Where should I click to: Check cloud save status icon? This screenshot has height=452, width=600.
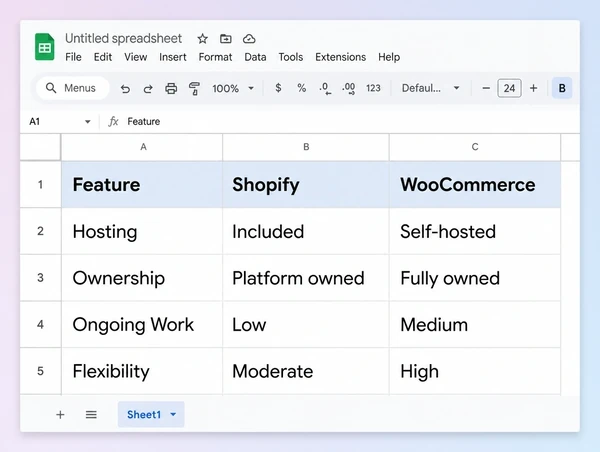[x=249, y=39]
